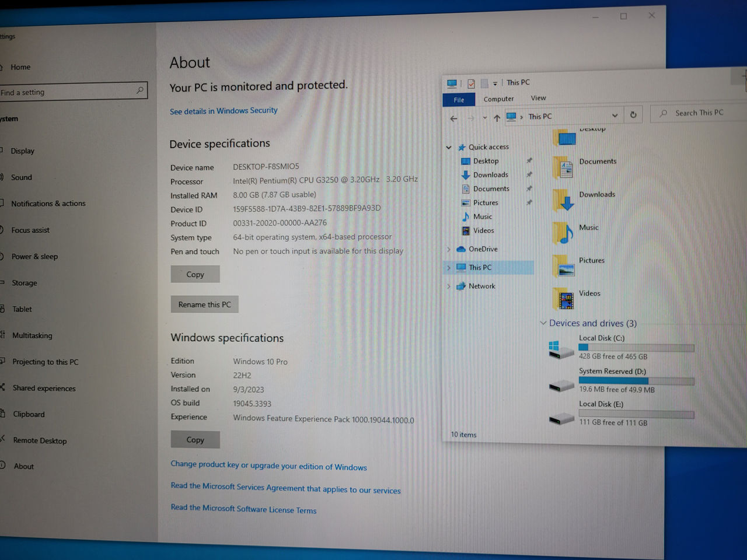Click the 10 items status bar text
Viewport: 747px width, 560px height.
tap(463, 435)
